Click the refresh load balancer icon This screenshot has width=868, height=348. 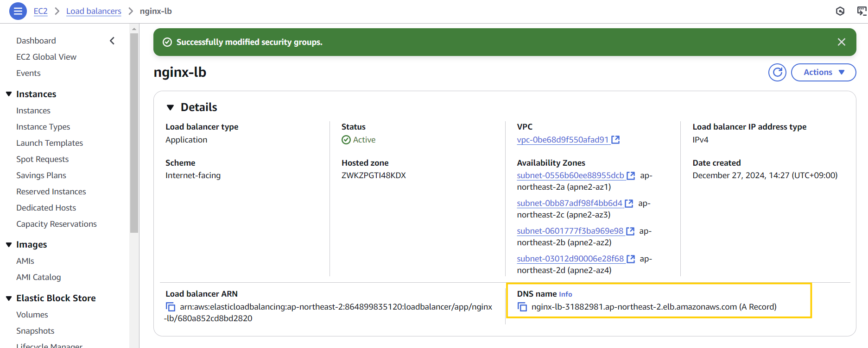[x=777, y=72]
